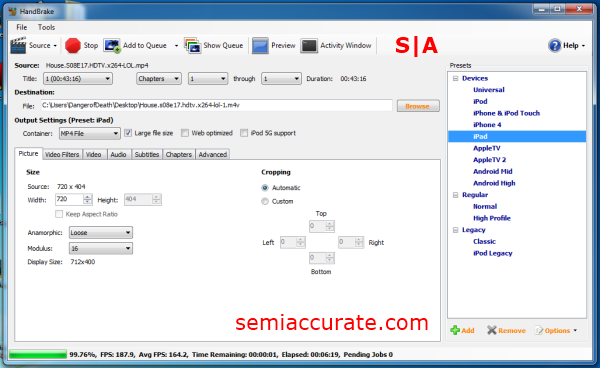
Task: Disable the Large file size checkbox
Action: 128,133
